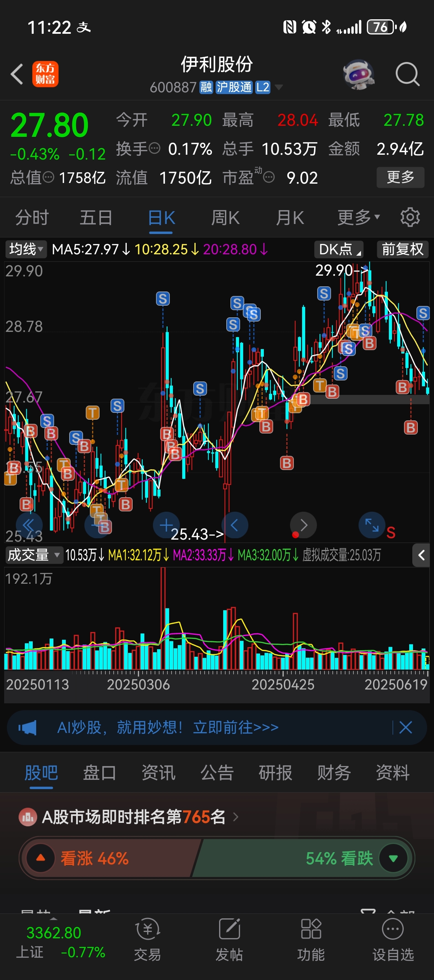This screenshot has height=980, width=434.
Task: Tap the 沪股通 badge
Action: (234, 87)
